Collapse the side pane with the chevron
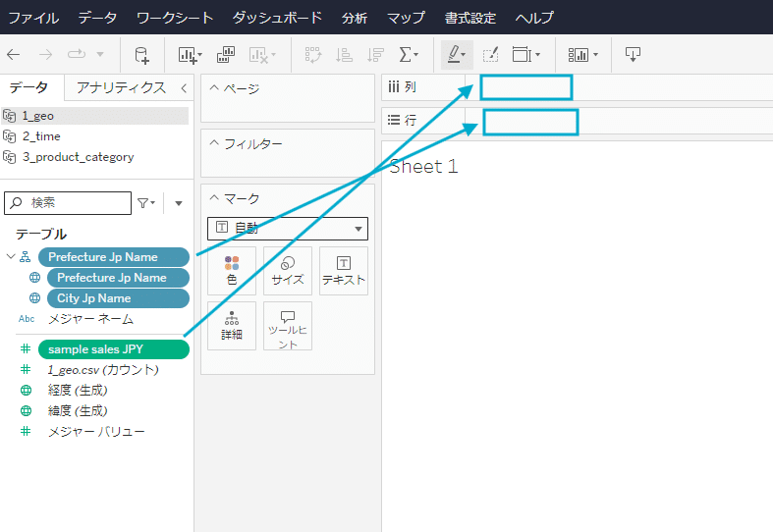 (x=184, y=88)
